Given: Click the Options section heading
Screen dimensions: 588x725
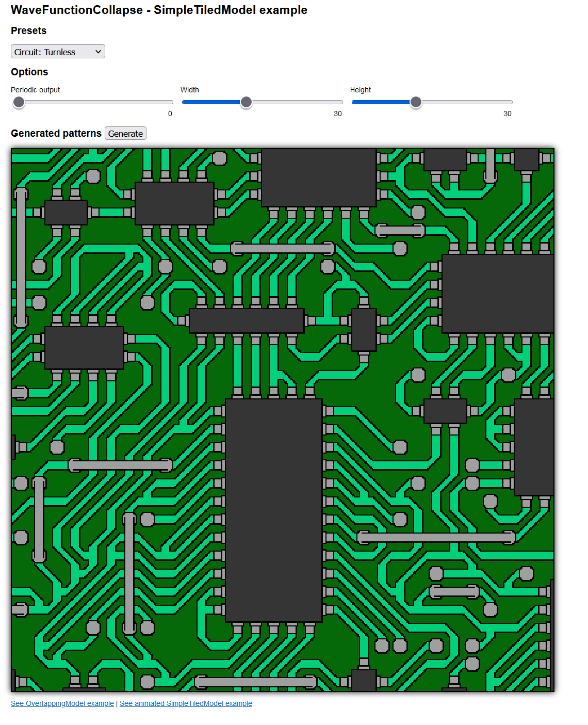Looking at the screenshot, I should point(29,72).
